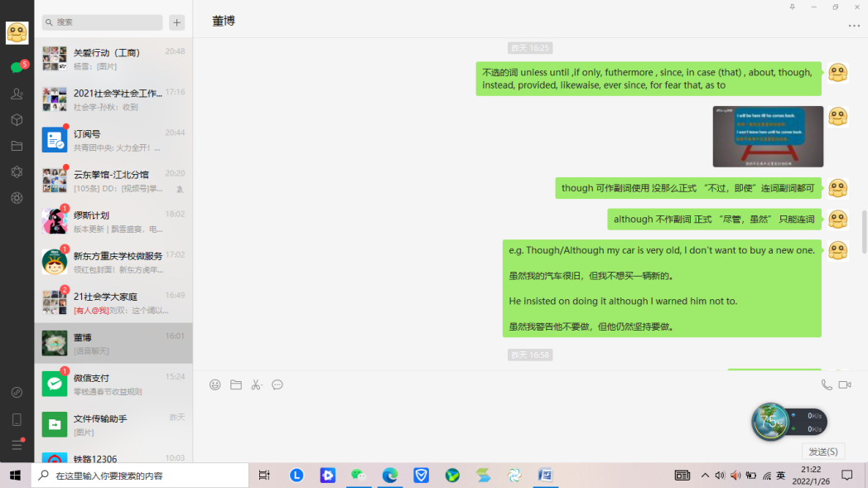The height and width of the screenshot is (488, 868).
Task: Open the hamburger menu at sidebar bottom
Action: tap(17, 445)
